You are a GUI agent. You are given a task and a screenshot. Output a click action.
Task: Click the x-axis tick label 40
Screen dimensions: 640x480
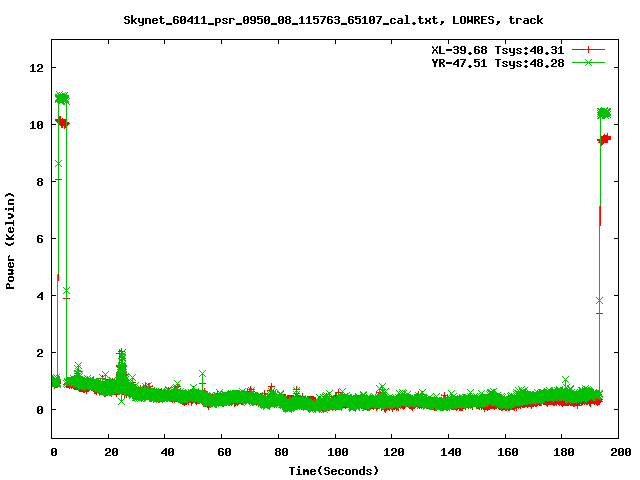pos(167,452)
